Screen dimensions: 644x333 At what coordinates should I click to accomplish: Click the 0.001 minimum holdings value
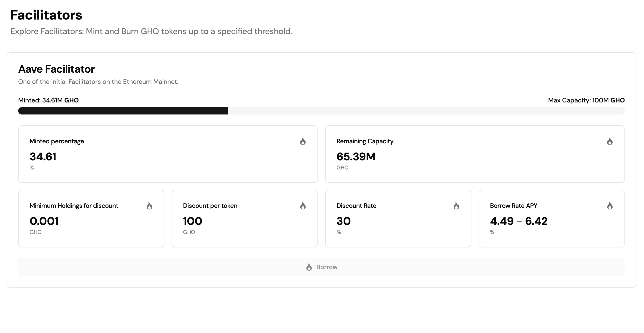coord(44,221)
